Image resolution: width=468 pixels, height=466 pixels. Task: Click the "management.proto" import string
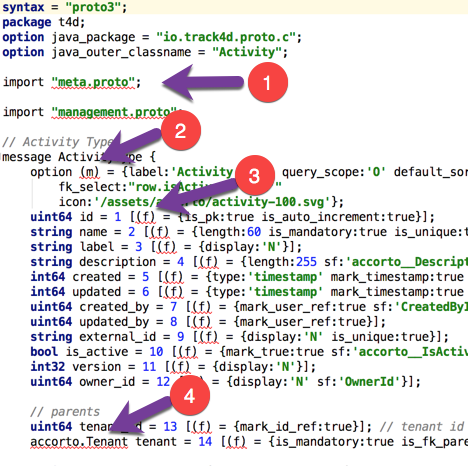(x=114, y=112)
